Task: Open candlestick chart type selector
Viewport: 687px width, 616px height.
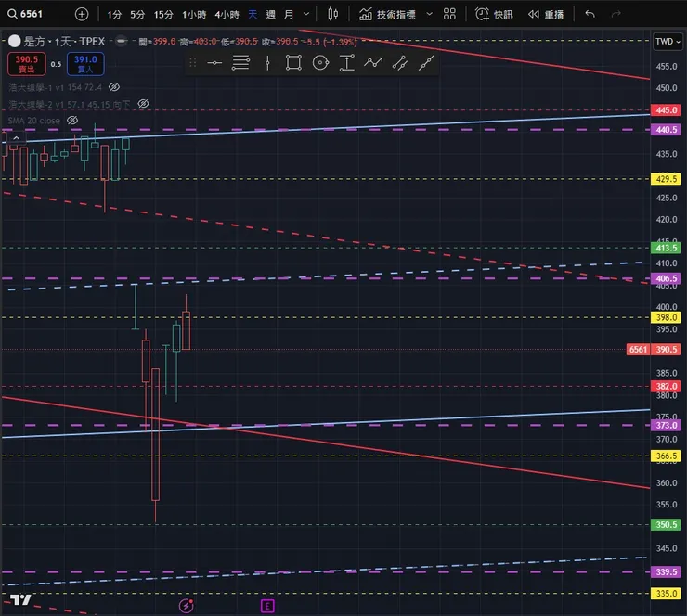Action: point(333,15)
